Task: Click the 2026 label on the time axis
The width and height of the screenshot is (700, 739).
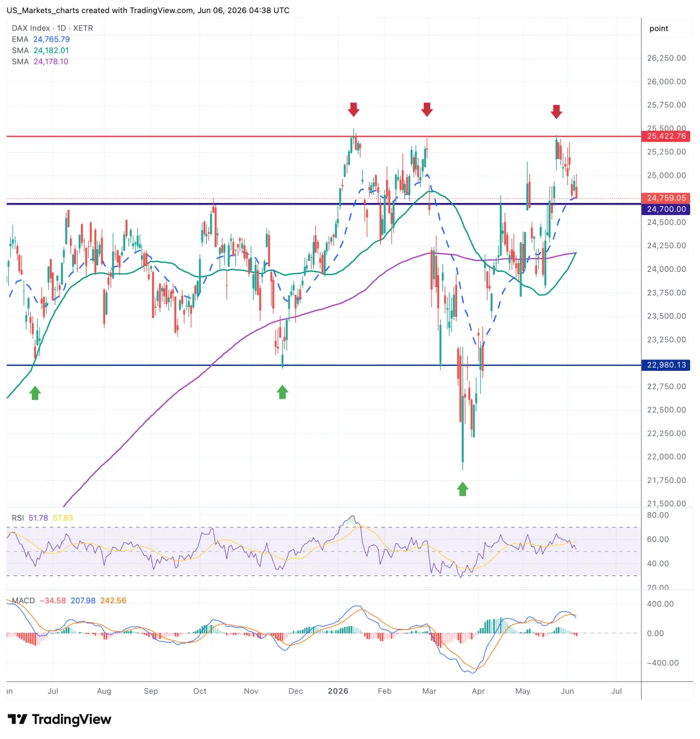Action: point(338,691)
